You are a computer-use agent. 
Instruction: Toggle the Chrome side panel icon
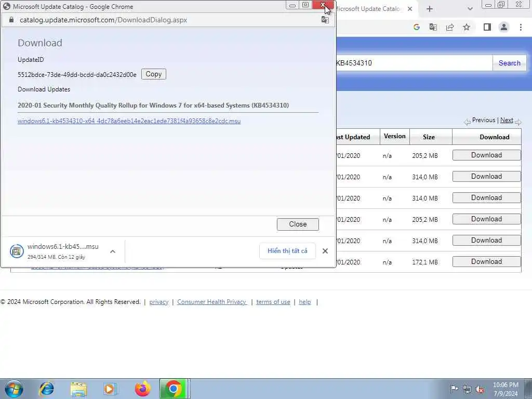coord(487,27)
